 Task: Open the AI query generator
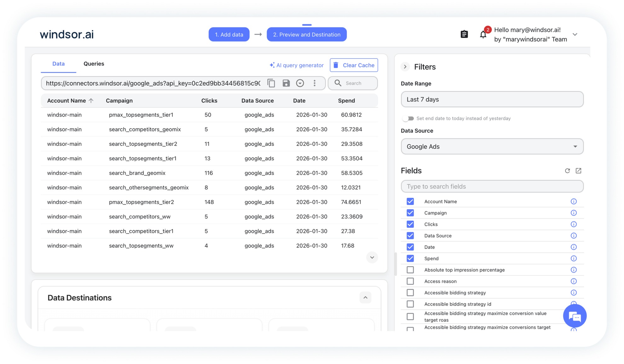[x=297, y=65]
